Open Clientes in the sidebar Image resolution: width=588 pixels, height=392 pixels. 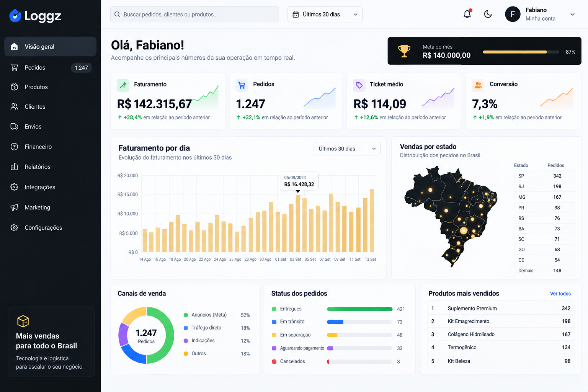(50, 106)
